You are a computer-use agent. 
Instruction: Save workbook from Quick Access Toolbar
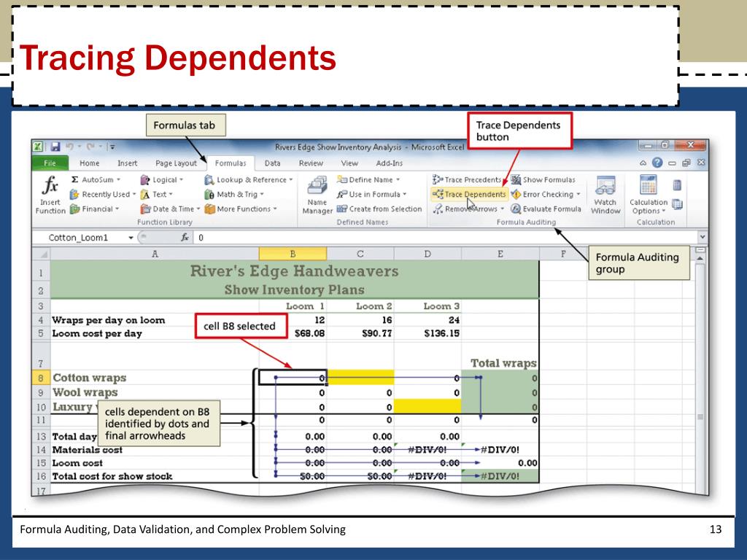pyautogui.click(x=55, y=147)
